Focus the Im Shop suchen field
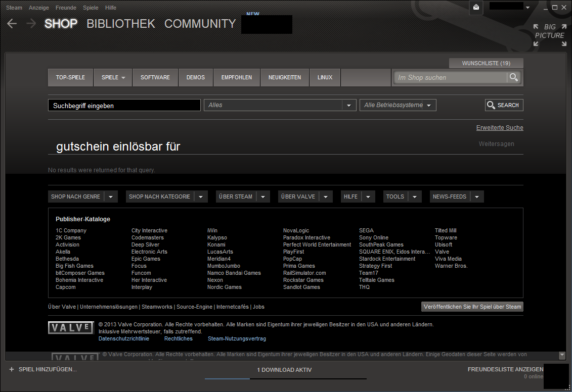The width and height of the screenshot is (572, 392). (451, 77)
